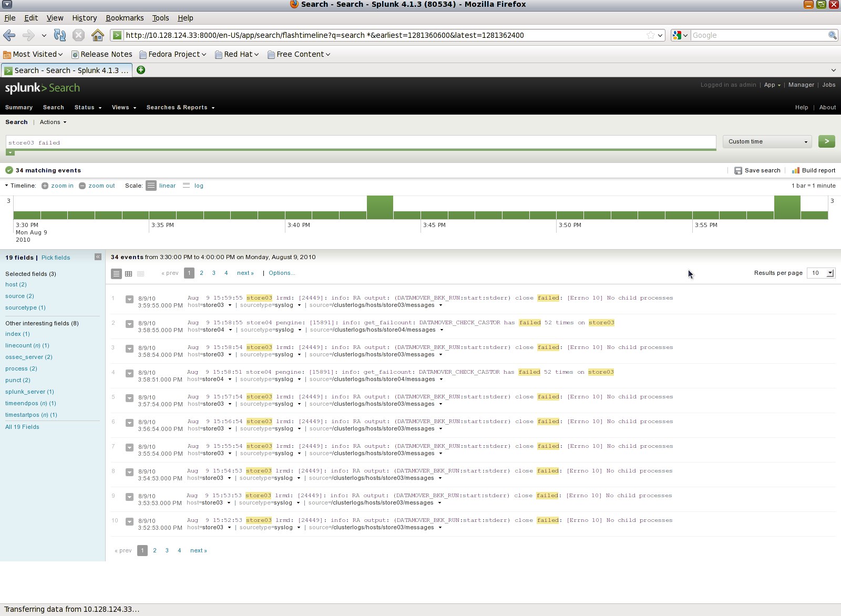Viewport: 841px width, 616px height.
Task: Click timeline bar at 3:30 PM
Action: pyautogui.click(x=27, y=215)
